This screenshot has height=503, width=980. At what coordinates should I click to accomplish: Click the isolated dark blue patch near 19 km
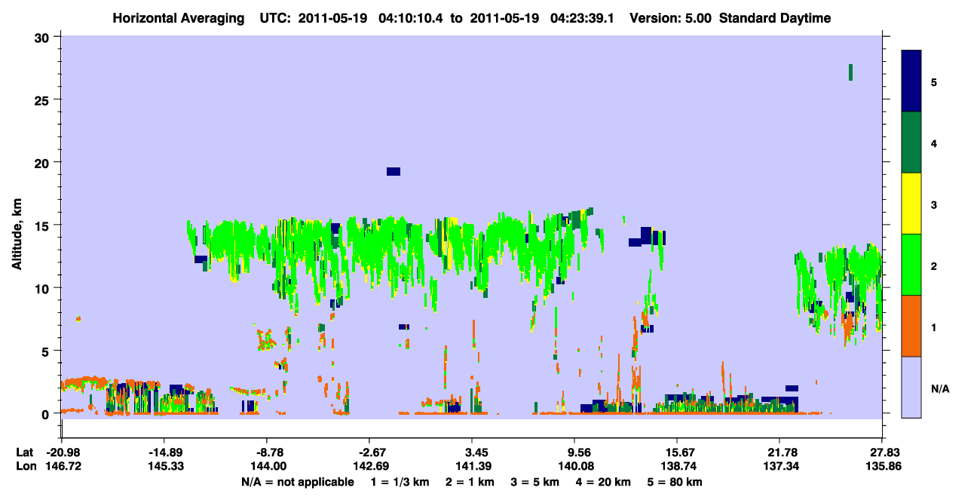394,171
